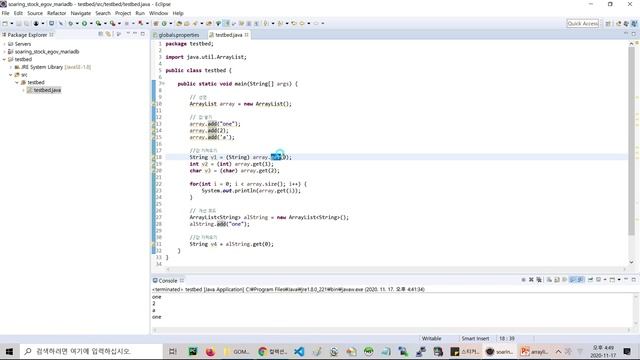
Task: Switch to globals.properties editor tab
Action: (x=179, y=35)
